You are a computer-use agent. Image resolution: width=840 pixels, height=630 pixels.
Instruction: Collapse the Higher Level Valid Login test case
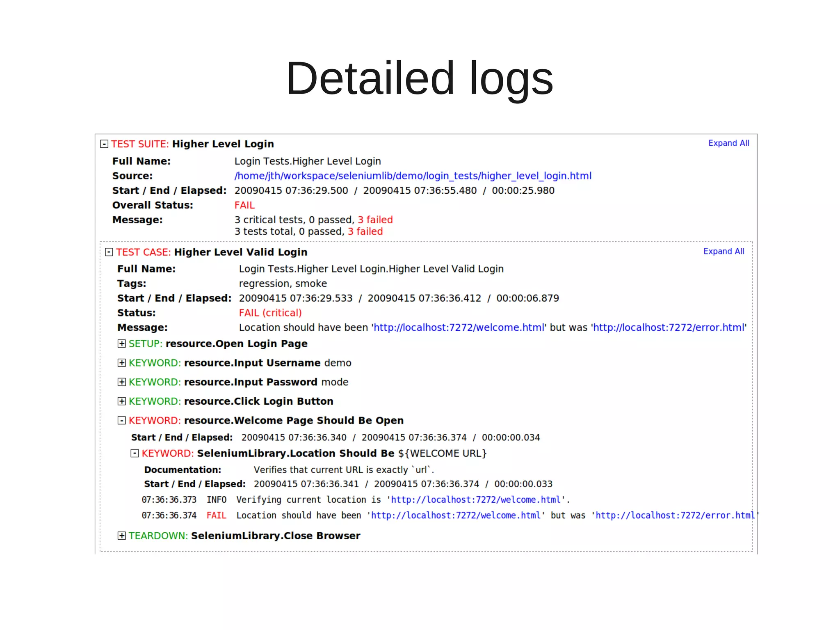coord(109,252)
